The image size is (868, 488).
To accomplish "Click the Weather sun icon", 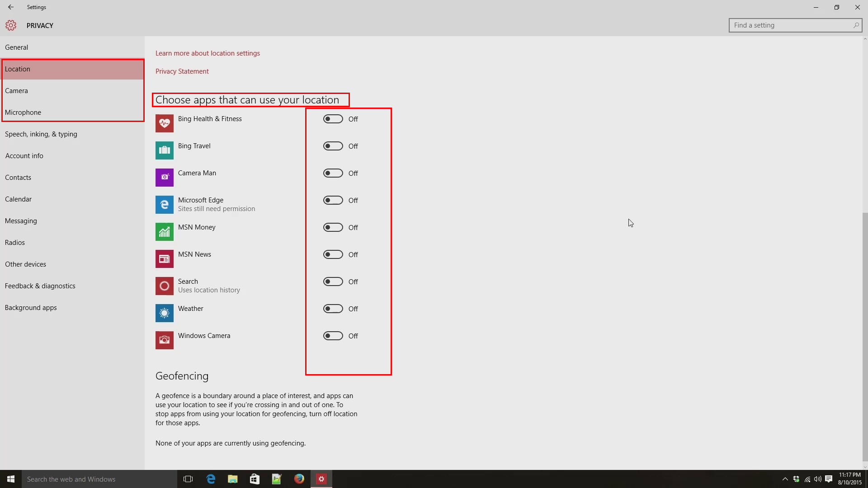I will [165, 313].
